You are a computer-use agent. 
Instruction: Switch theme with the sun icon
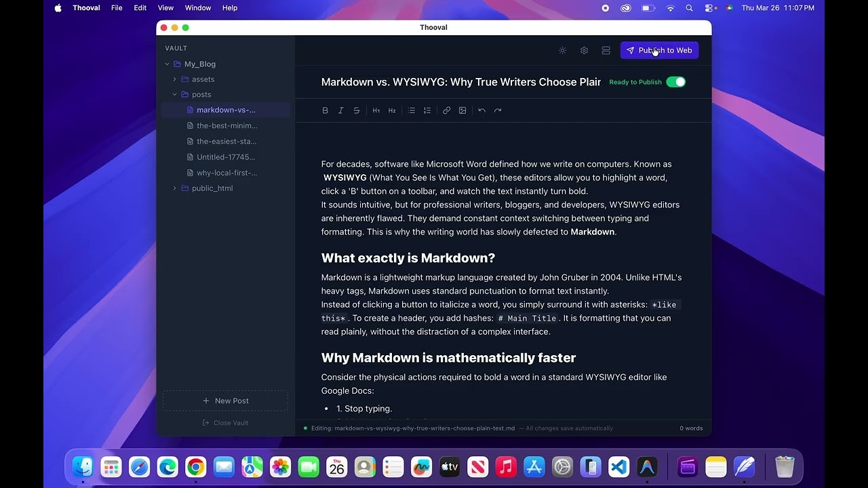(562, 50)
